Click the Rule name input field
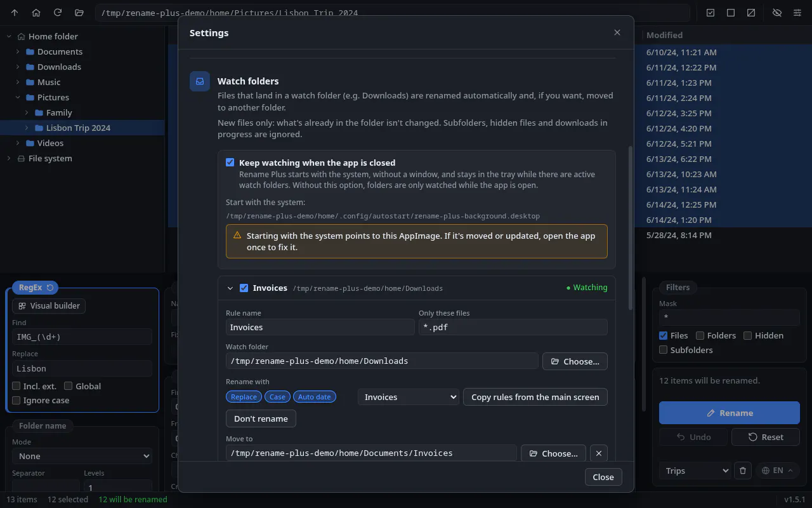This screenshot has height=508, width=812. click(320, 327)
